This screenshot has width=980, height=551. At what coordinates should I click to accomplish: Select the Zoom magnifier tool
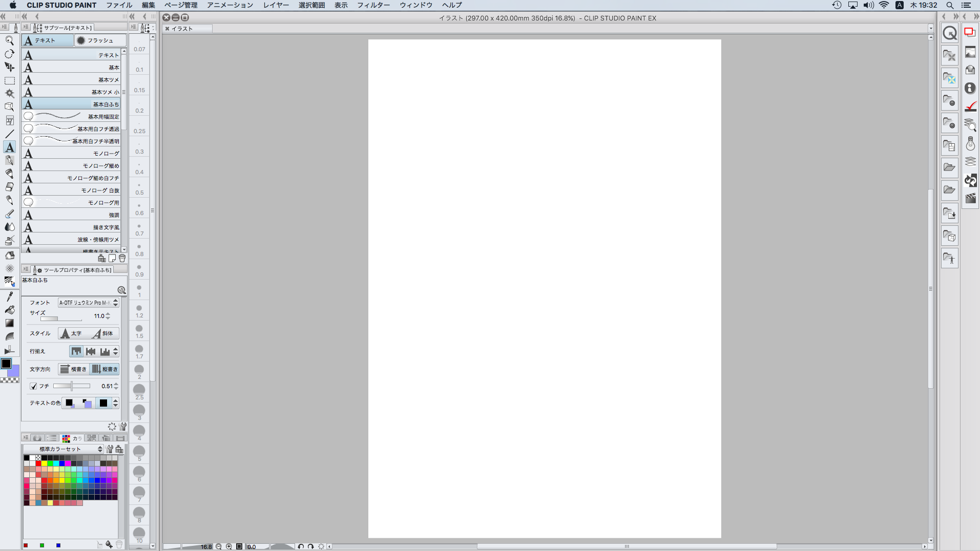tap(9, 40)
